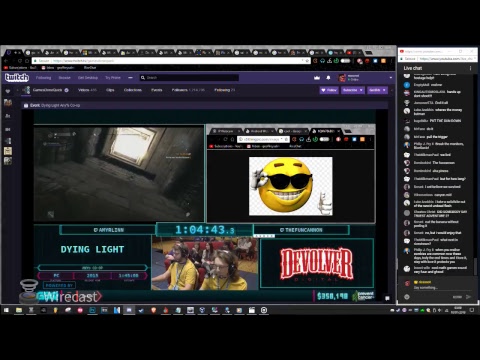The image size is (480, 360).
Task: Click the Live chat header title
Action: tap(413, 68)
